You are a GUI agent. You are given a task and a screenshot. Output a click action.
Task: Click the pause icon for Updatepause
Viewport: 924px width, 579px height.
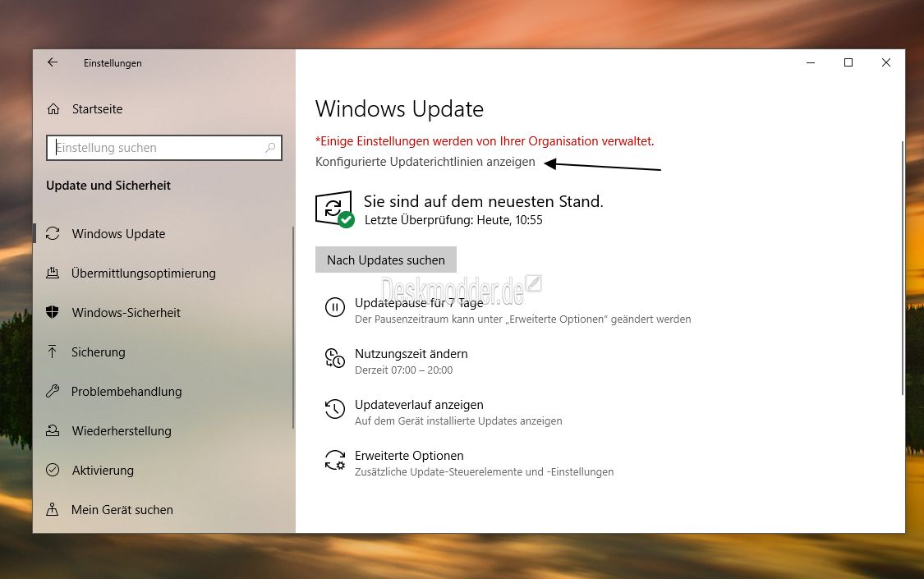[335, 307]
